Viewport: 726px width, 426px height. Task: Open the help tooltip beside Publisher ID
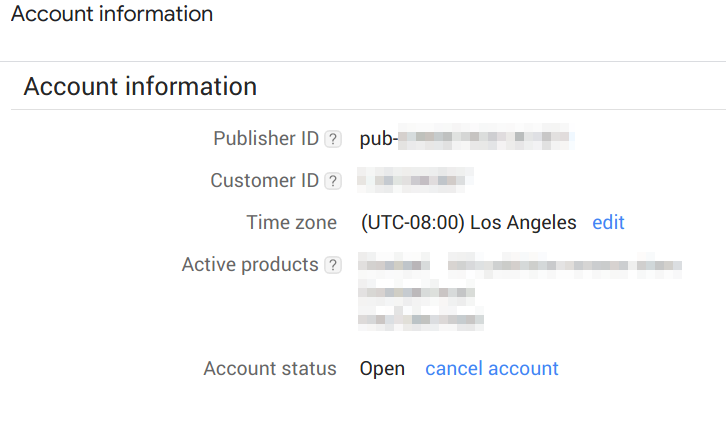333,139
